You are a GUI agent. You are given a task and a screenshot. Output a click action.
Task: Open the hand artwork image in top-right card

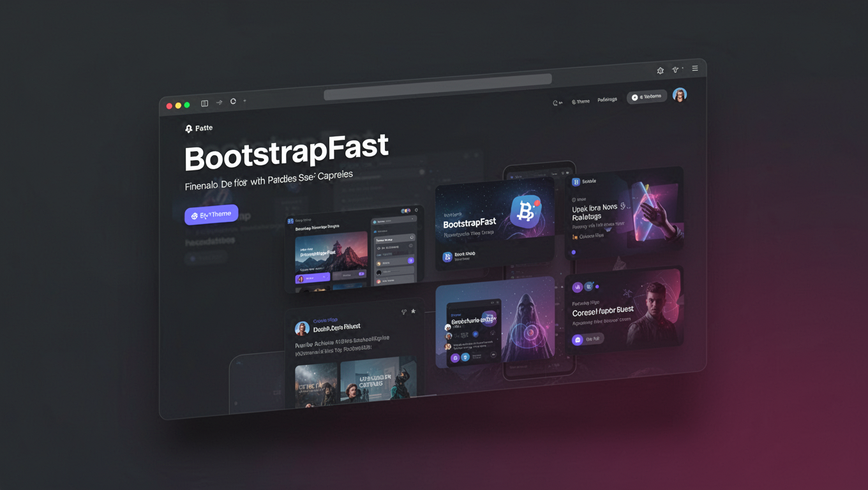coord(656,212)
